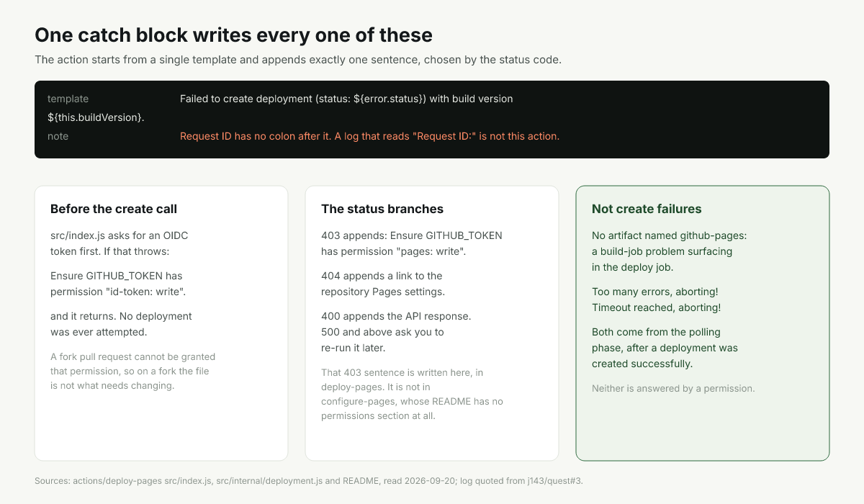Click the "${this.buildVersion}." text
Image resolution: width=864 pixels, height=504 pixels.
tap(96, 117)
